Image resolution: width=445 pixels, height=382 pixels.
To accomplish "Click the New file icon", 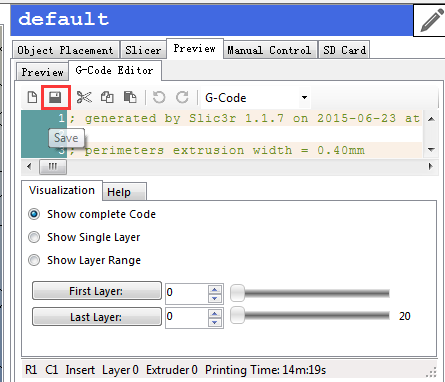I will [x=32, y=97].
